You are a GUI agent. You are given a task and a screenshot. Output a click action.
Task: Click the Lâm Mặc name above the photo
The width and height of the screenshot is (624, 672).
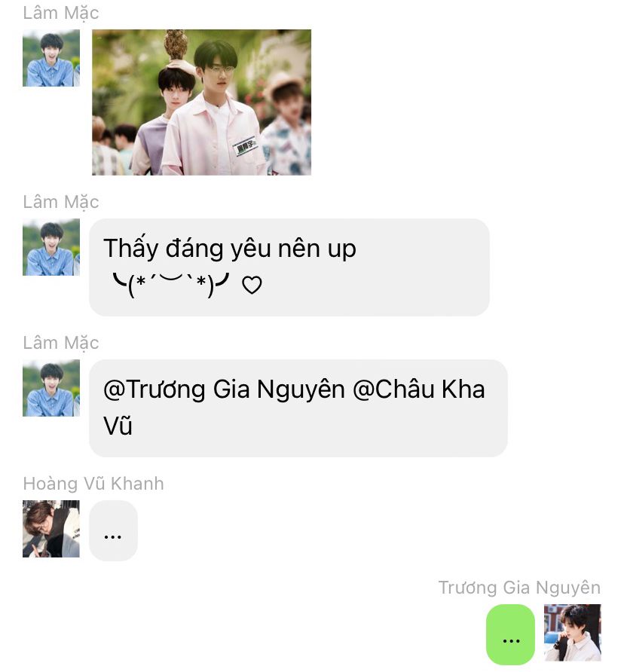(x=61, y=13)
